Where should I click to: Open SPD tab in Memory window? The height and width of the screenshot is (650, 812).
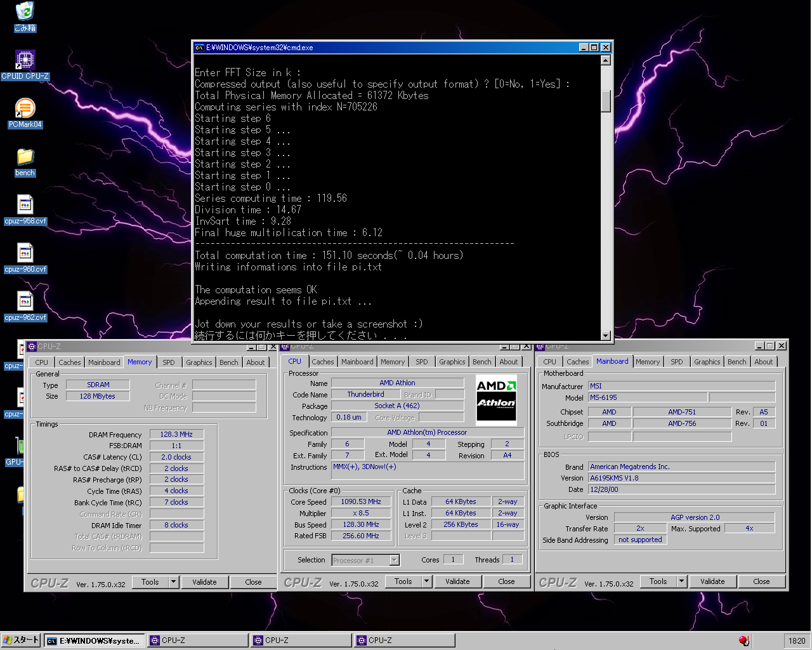click(x=169, y=362)
